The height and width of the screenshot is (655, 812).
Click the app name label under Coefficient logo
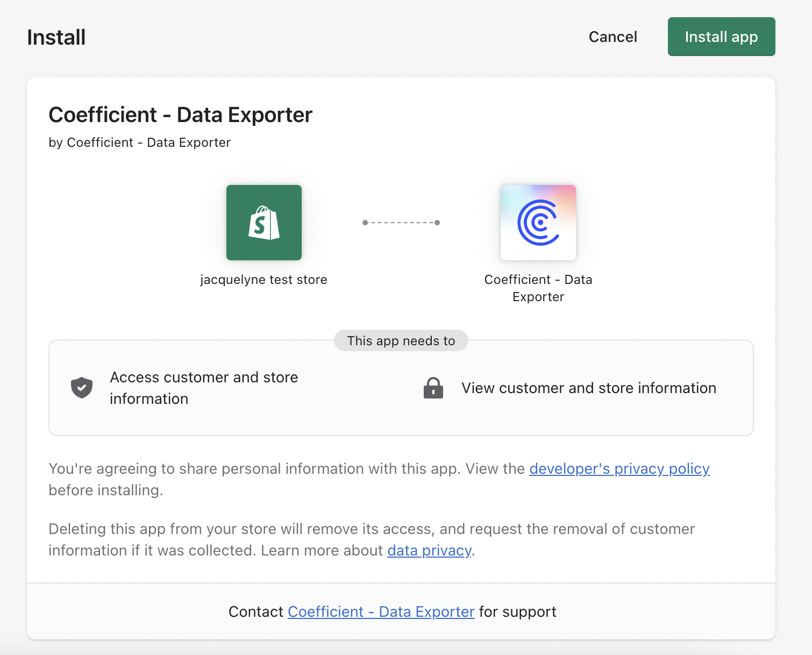(x=538, y=288)
